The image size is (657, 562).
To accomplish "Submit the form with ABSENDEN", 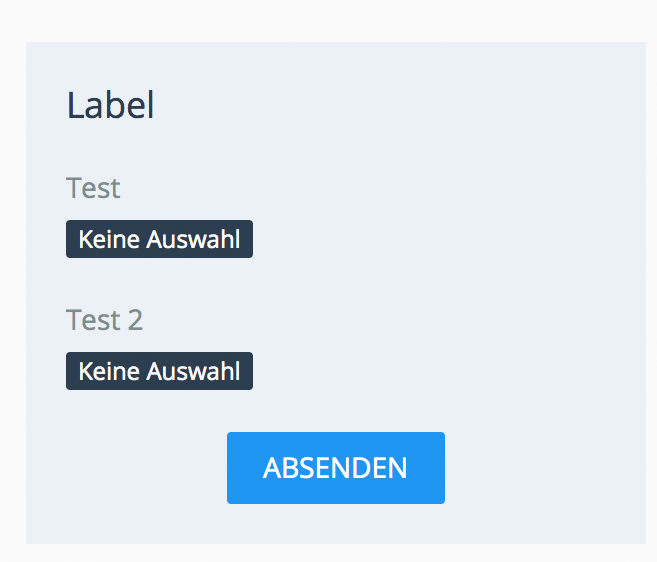I will click(x=335, y=468).
